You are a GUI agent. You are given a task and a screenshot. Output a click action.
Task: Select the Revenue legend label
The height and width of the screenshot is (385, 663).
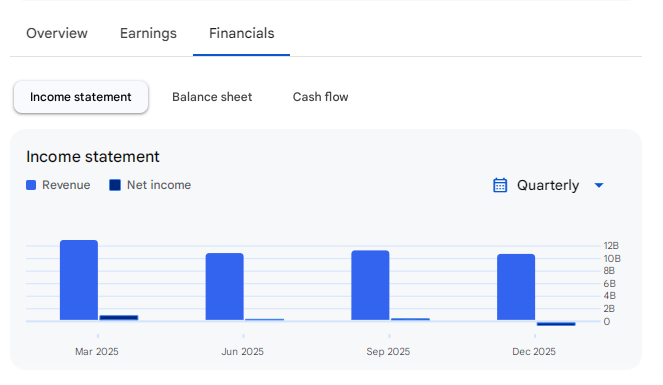tap(66, 185)
